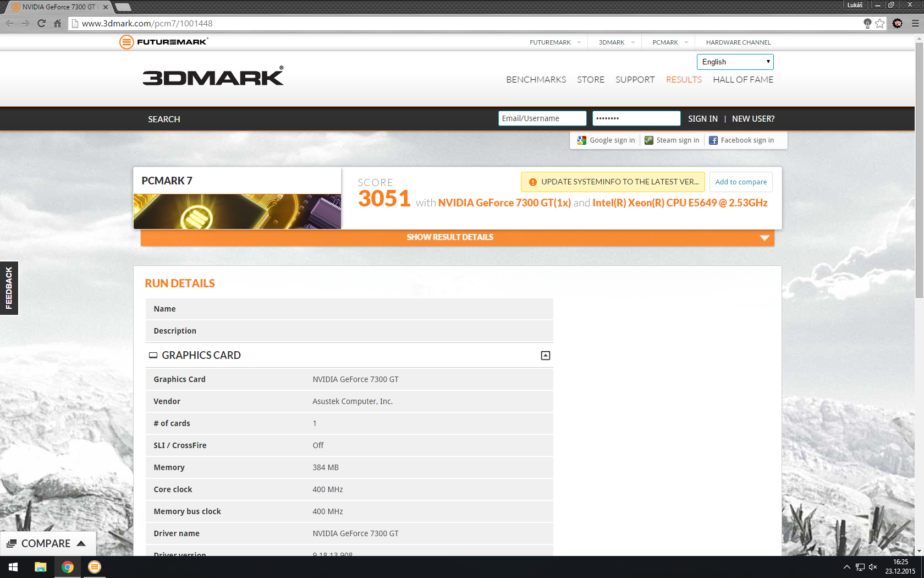Click the Email/Username input field
Screen dimensions: 924x578
pos(542,118)
